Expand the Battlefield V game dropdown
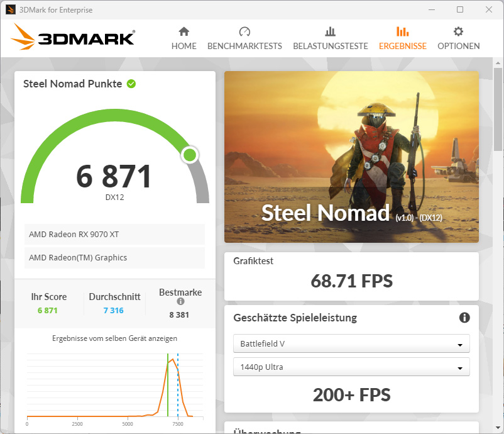Screen dimensions: 504x434 click(x=351, y=343)
